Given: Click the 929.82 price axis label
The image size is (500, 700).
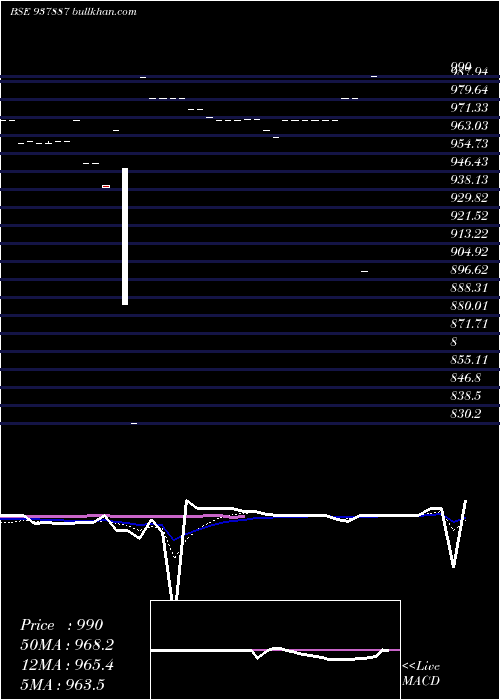Looking at the screenshot, I should (x=469, y=198).
